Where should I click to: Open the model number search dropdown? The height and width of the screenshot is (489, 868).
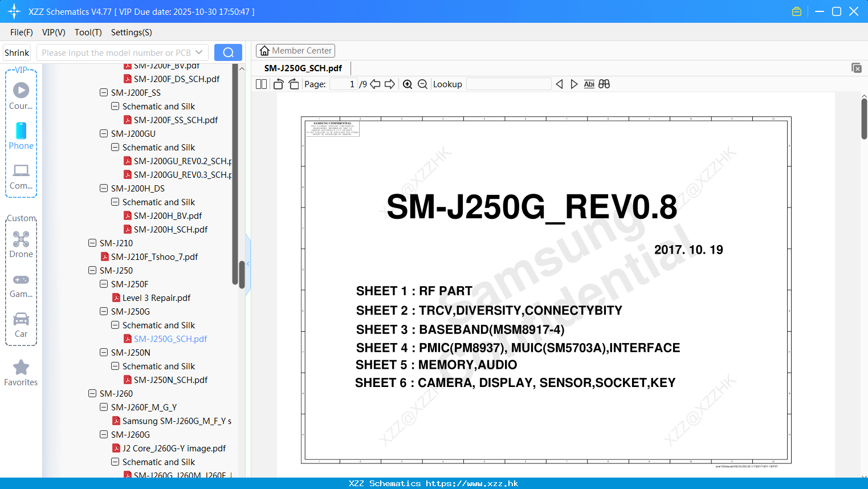click(x=200, y=52)
